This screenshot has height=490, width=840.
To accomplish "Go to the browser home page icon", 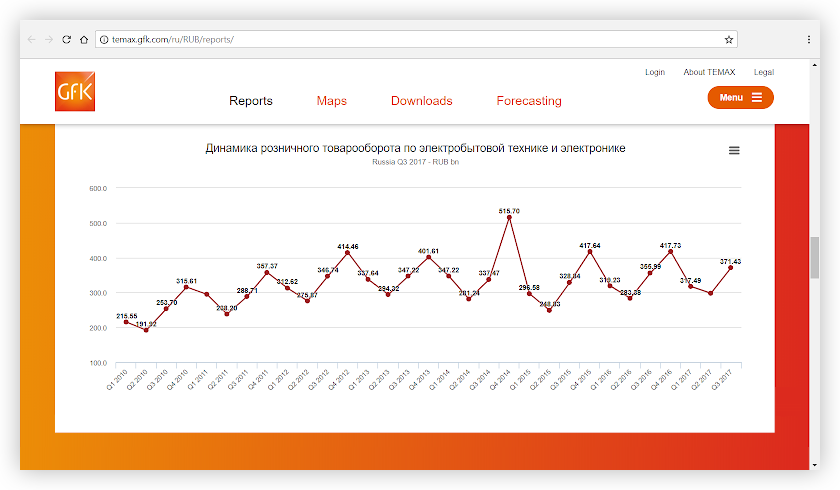I will point(84,39).
